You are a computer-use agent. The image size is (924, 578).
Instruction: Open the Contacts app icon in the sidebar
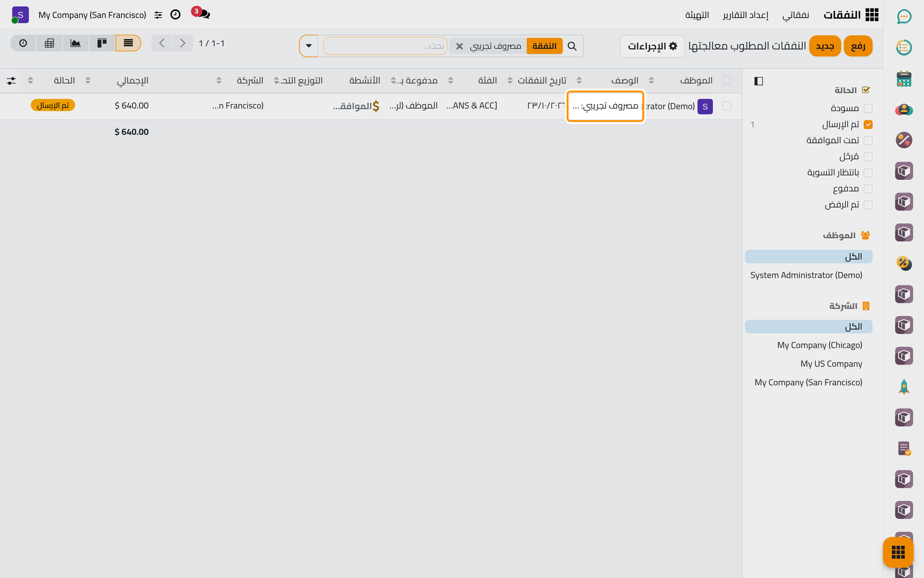click(x=904, y=110)
